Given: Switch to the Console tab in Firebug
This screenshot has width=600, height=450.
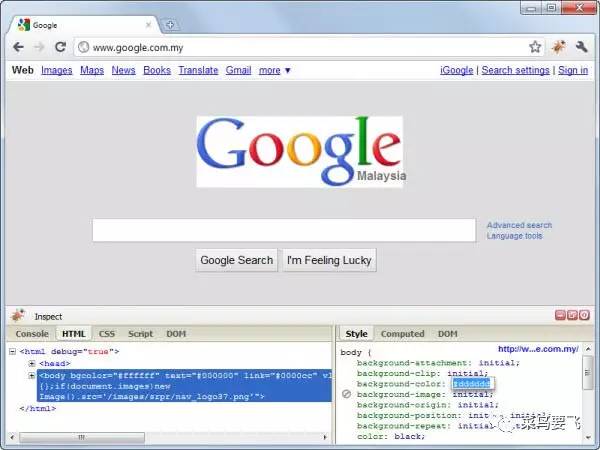Looking at the screenshot, I should tap(32, 334).
